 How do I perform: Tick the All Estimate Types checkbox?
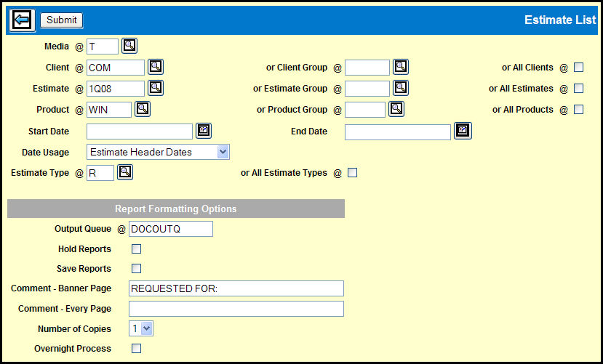[353, 173]
